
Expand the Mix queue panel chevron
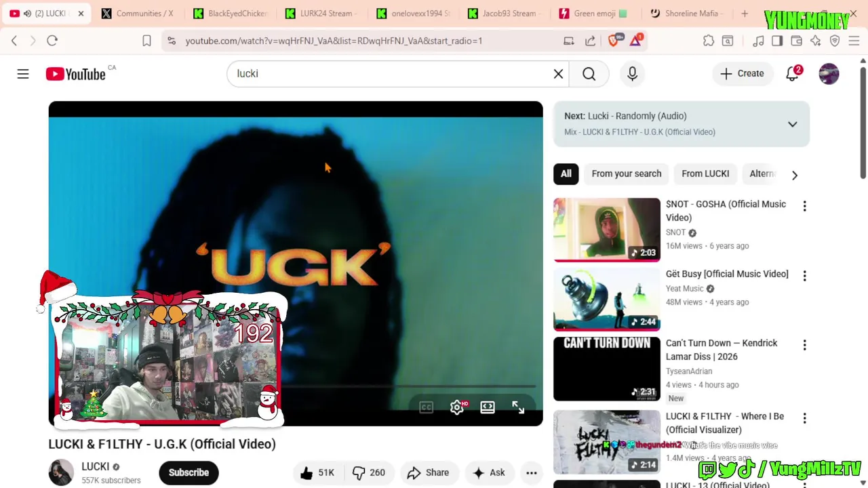pyautogui.click(x=792, y=124)
